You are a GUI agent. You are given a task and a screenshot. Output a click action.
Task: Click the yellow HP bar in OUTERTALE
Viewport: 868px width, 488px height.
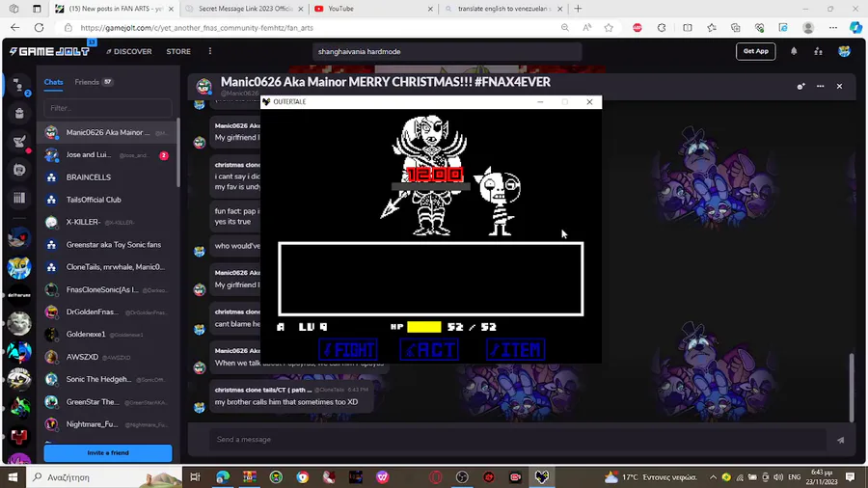pos(424,327)
